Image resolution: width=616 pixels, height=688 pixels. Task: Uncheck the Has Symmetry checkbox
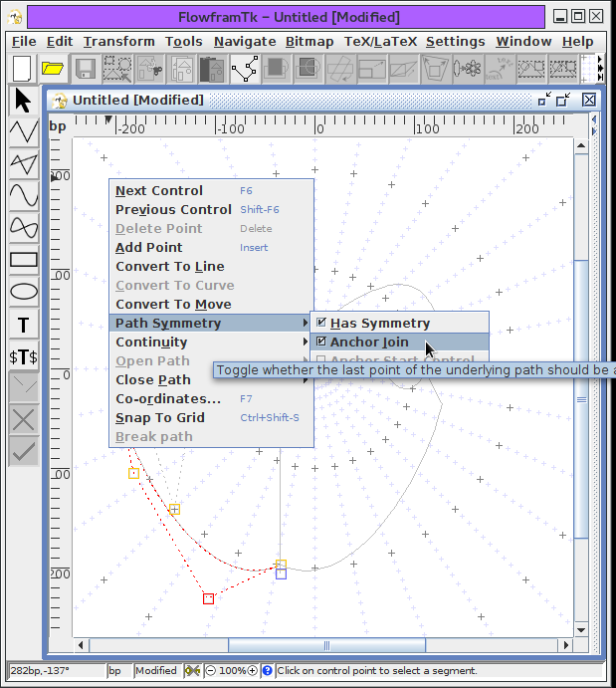coord(321,323)
